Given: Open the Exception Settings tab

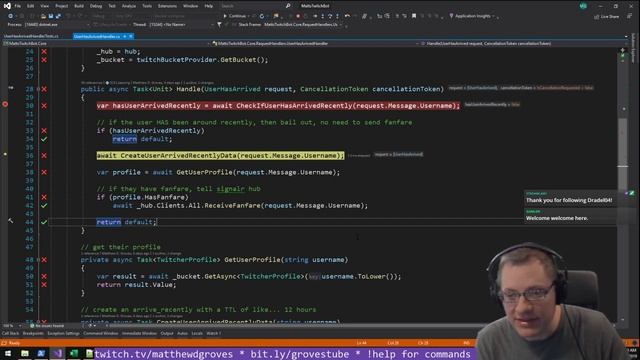Looking at the screenshot, I should (x=63, y=333).
